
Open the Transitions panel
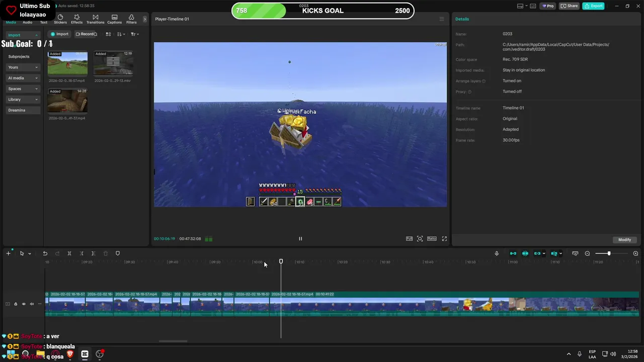tap(95, 19)
